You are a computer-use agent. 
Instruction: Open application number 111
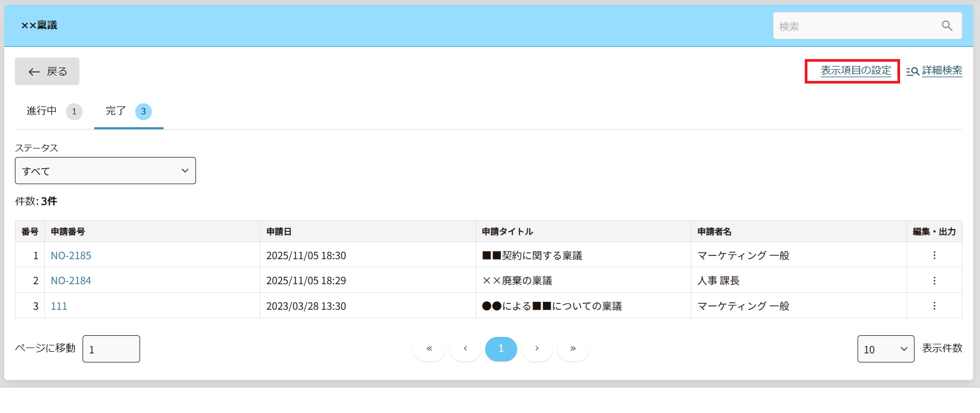59,306
